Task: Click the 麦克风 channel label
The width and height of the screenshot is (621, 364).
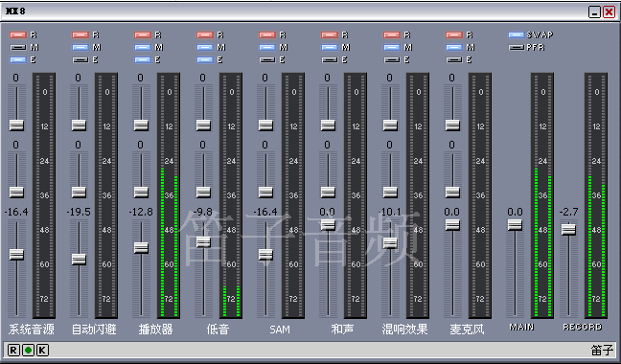Action: [467, 330]
